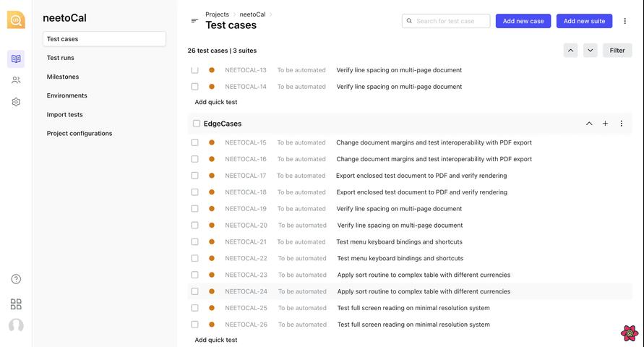Click the neetoTestify logo icon

pos(16,20)
